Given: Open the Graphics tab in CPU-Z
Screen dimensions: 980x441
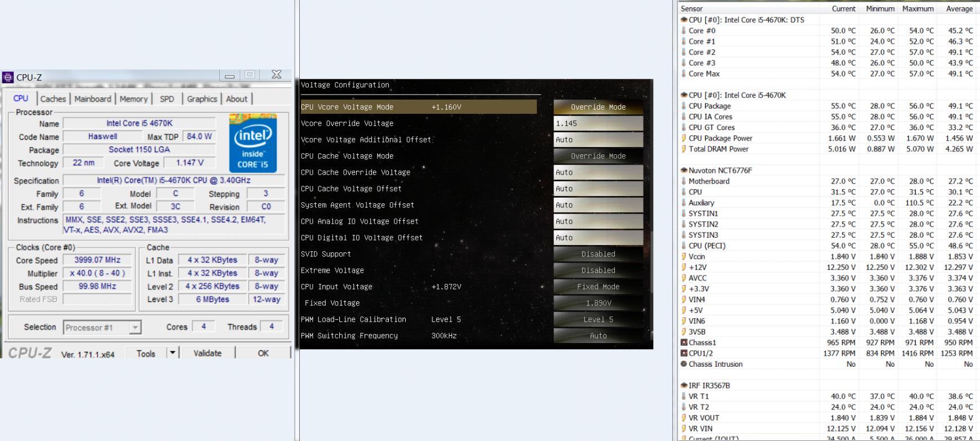Looking at the screenshot, I should pyautogui.click(x=202, y=99).
